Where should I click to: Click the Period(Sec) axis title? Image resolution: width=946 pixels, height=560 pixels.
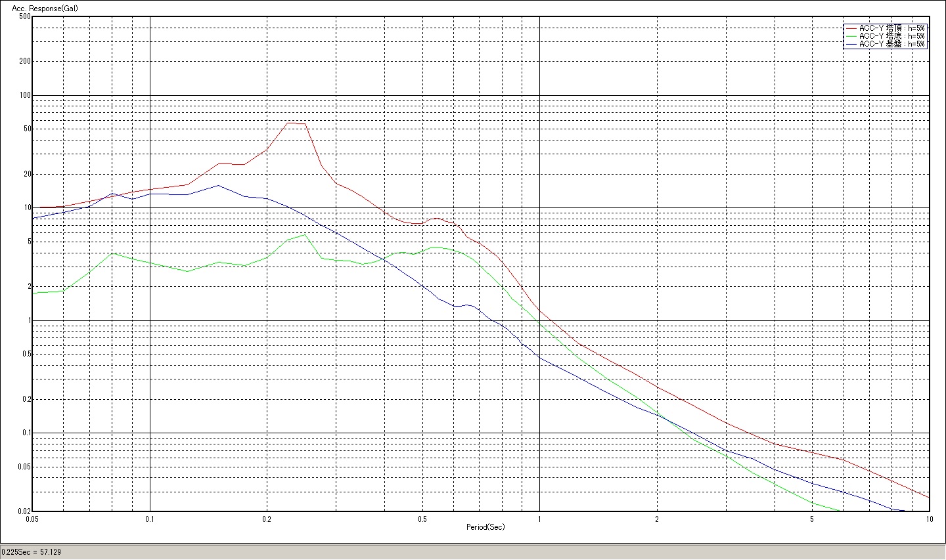coord(485,527)
